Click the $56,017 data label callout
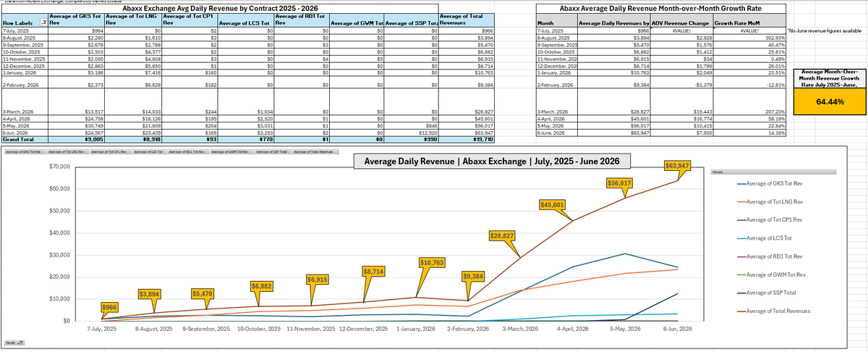 tap(620, 183)
